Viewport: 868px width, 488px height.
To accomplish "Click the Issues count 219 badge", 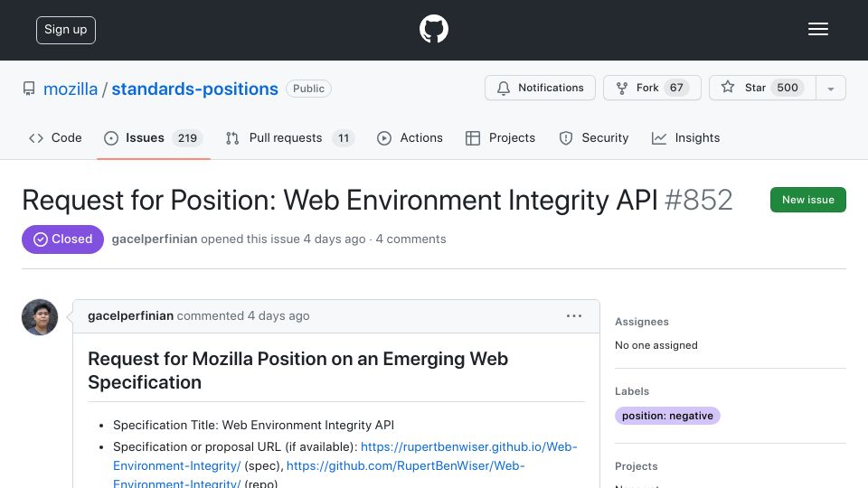I will 187,137.
